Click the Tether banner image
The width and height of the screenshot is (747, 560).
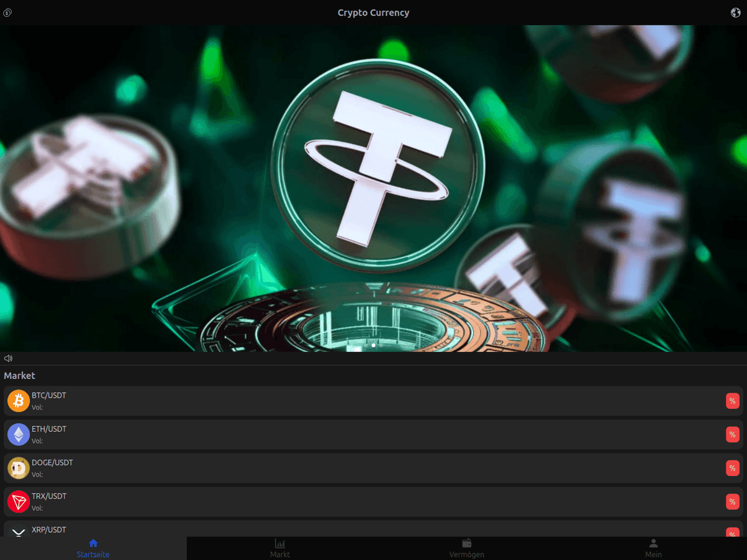click(x=374, y=189)
